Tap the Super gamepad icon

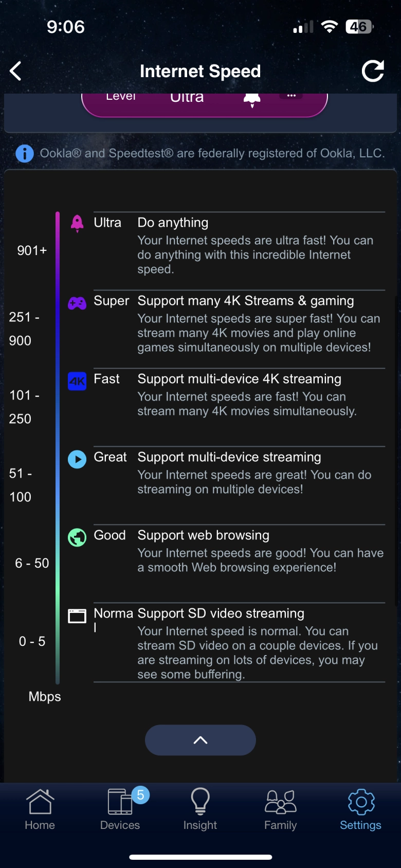tap(77, 303)
